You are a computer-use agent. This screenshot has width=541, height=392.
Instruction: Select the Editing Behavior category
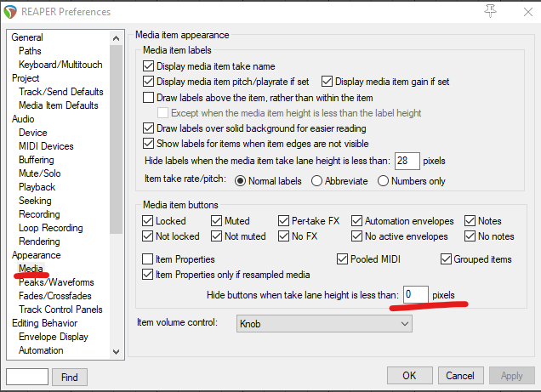coord(44,323)
